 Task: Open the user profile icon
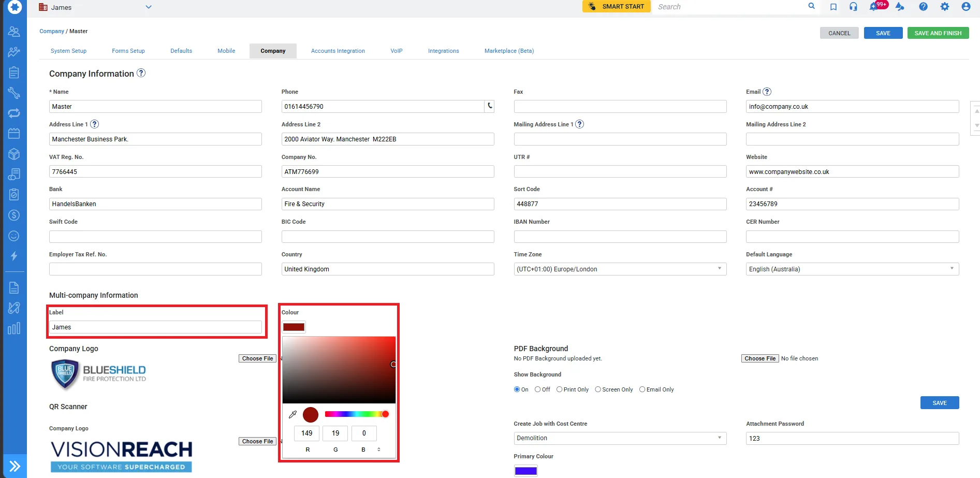click(x=966, y=7)
